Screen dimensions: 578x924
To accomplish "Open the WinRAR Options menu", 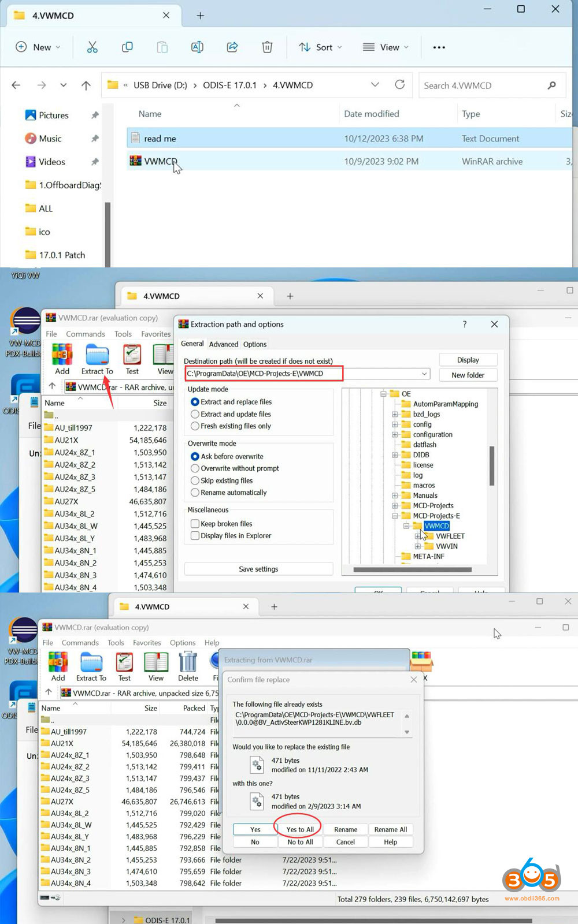I will [x=183, y=643].
